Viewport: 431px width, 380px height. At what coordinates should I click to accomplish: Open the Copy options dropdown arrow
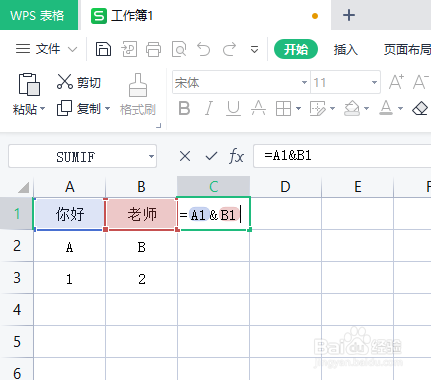(107, 108)
